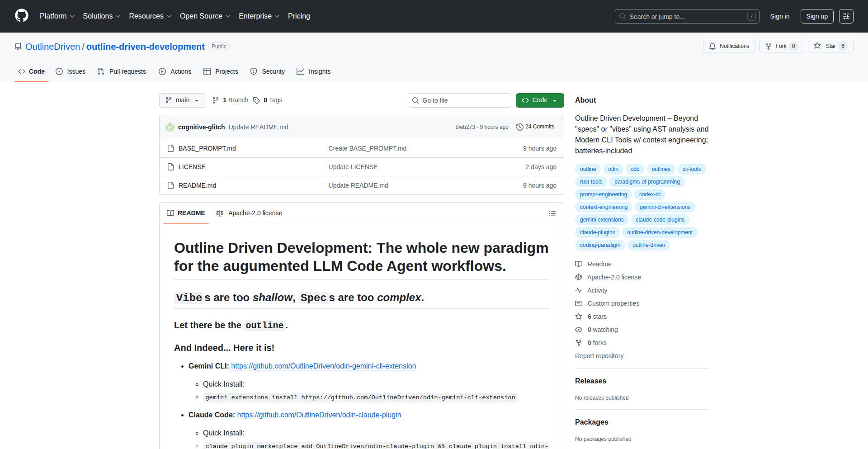Star this repository

pyautogui.click(x=826, y=46)
